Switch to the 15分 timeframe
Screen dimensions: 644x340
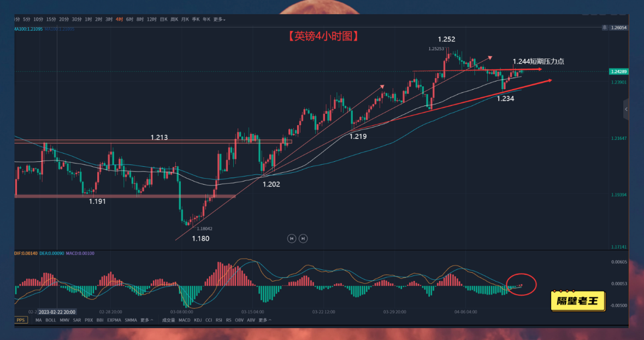51,19
